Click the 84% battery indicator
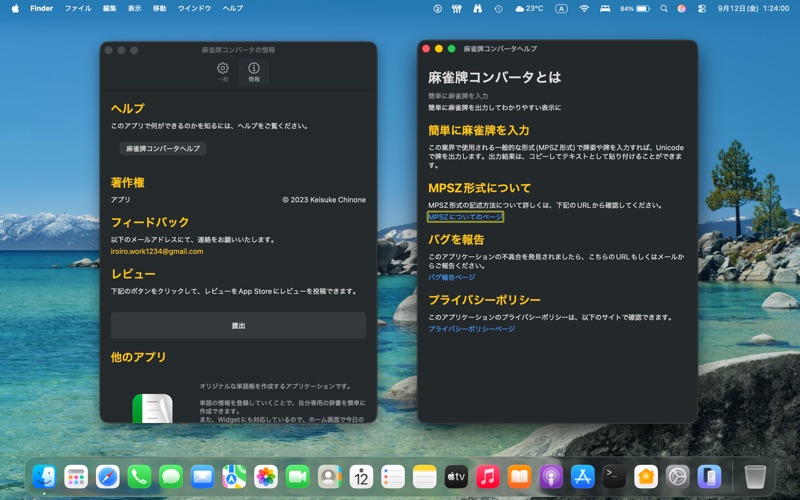This screenshot has width=800, height=500. tap(635, 9)
